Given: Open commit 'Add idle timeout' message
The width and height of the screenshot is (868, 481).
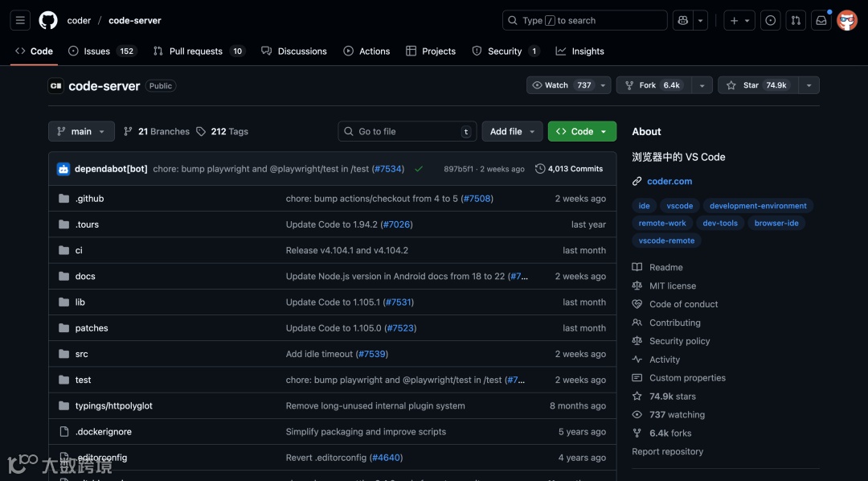Looking at the screenshot, I should [x=319, y=354].
